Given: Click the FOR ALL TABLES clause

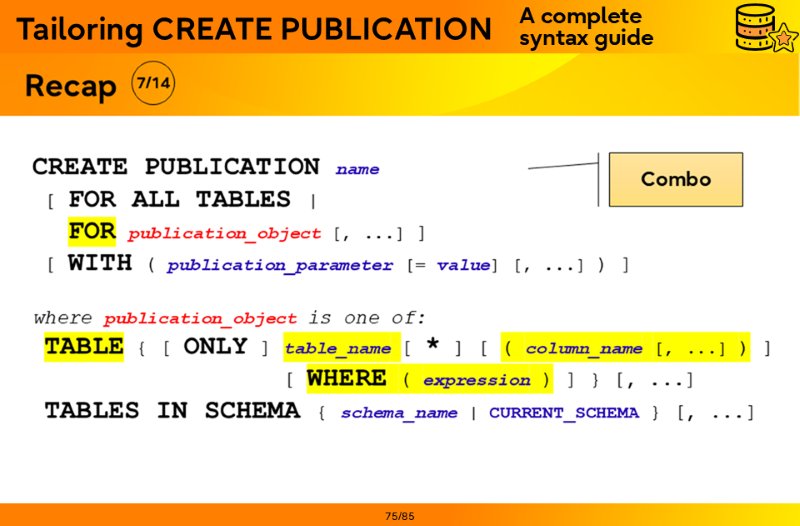Looking at the screenshot, I should pyautogui.click(x=180, y=199).
